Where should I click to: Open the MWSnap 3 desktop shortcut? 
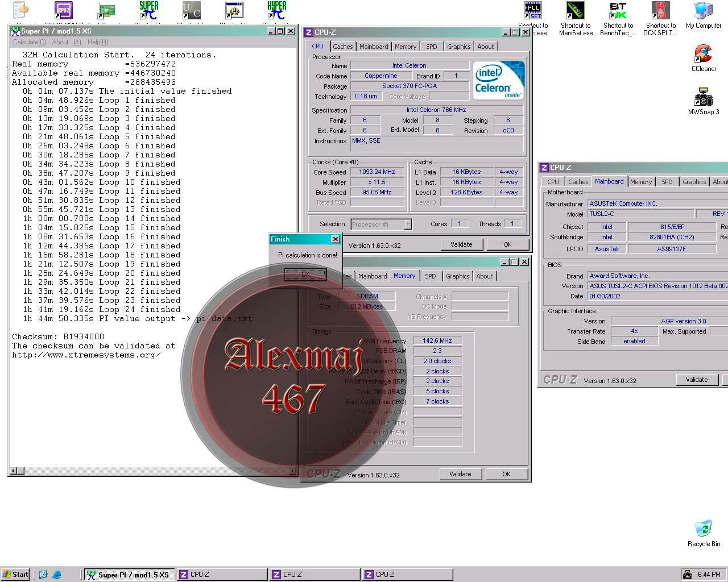[704, 102]
